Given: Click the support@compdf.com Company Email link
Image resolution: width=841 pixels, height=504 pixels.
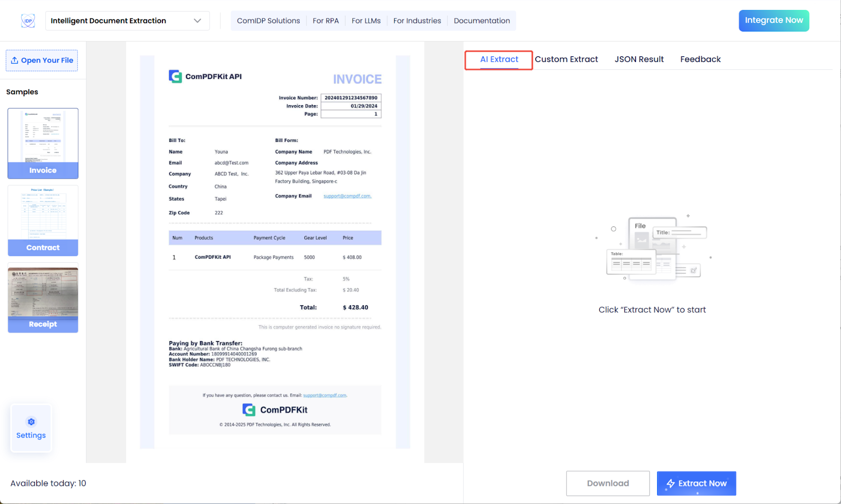Looking at the screenshot, I should (347, 196).
